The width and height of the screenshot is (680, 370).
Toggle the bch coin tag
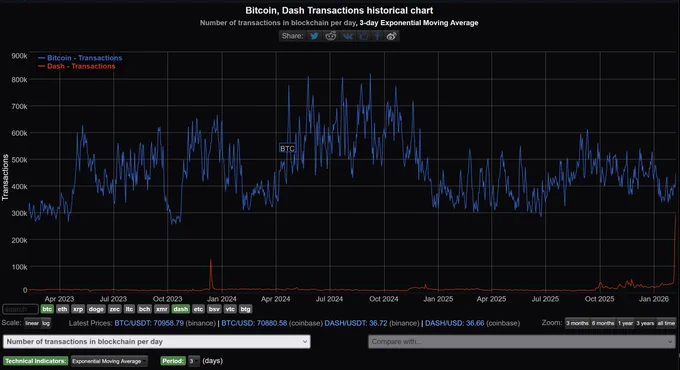(x=144, y=309)
